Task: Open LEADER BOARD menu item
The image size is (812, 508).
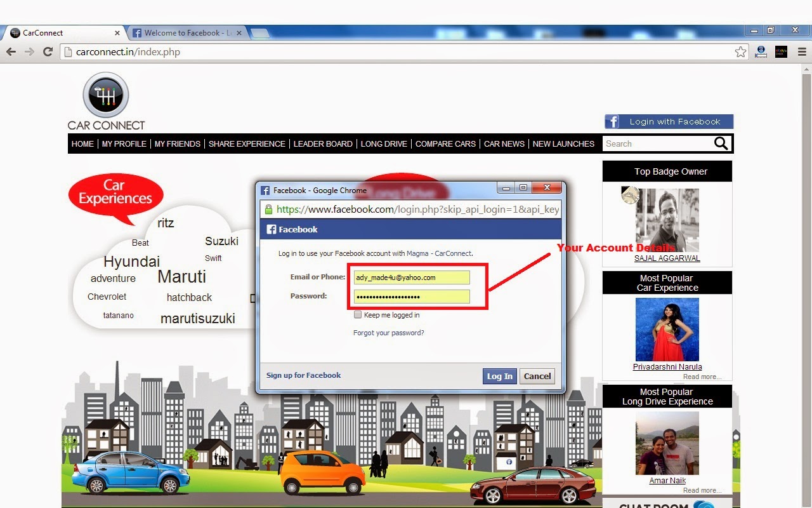Action: coord(323,144)
